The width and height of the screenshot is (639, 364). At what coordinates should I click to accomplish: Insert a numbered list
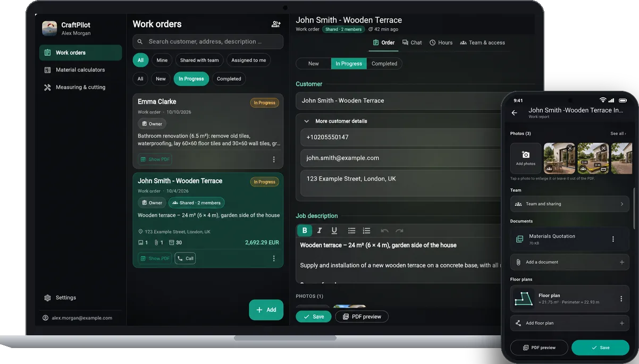[366, 231]
